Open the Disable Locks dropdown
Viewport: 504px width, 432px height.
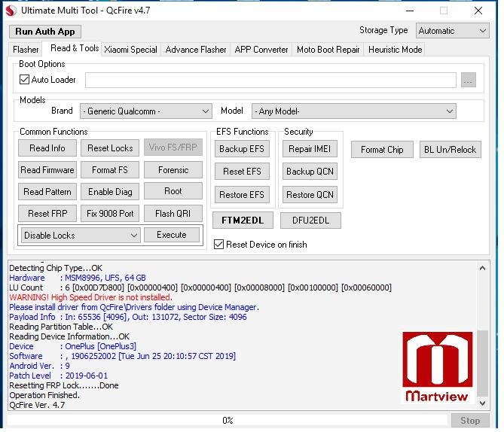coord(81,236)
